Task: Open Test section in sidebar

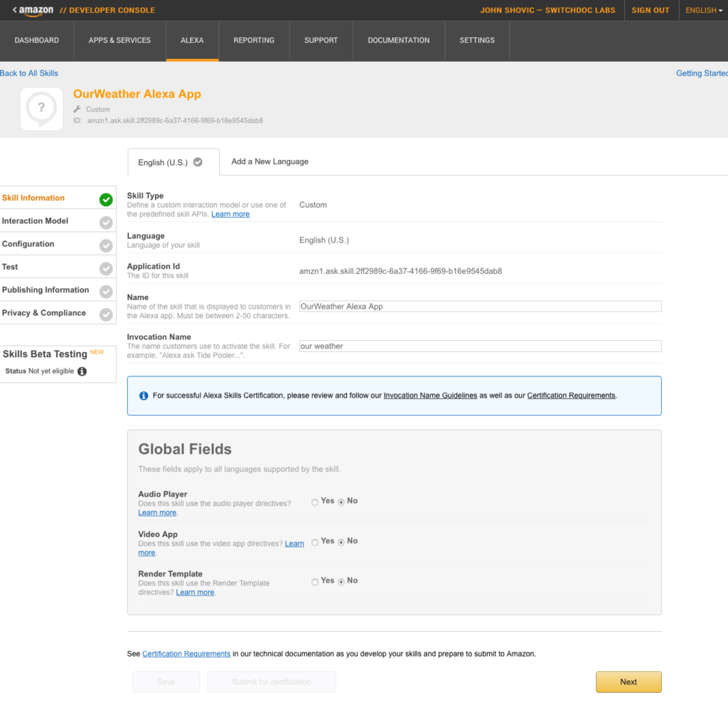Action: pos(58,267)
